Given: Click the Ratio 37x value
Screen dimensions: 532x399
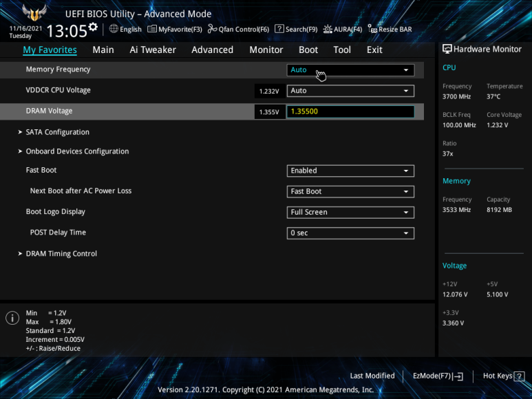Looking at the screenshot, I should point(448,154).
